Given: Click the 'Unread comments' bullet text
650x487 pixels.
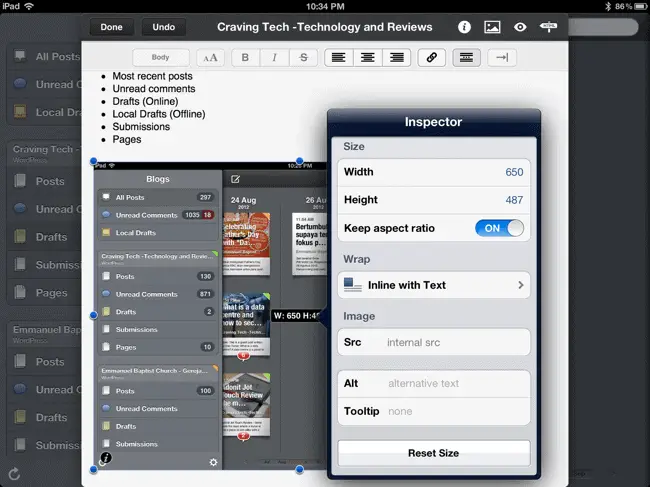Looking at the screenshot, I should [154, 89].
